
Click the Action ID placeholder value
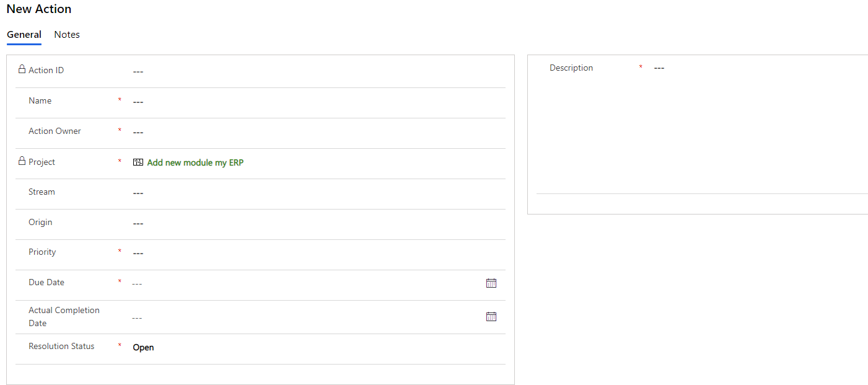point(138,71)
